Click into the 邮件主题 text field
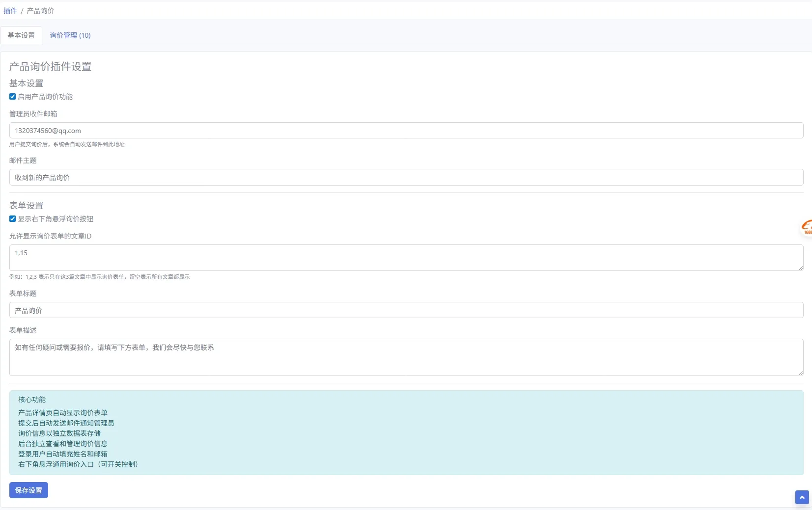This screenshot has width=812, height=510. (x=406, y=177)
